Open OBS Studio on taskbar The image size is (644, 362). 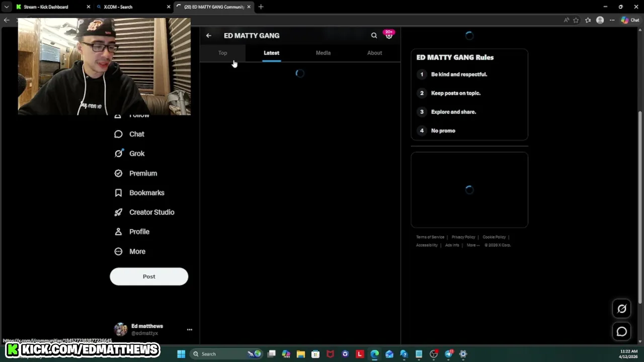[x=434, y=354]
